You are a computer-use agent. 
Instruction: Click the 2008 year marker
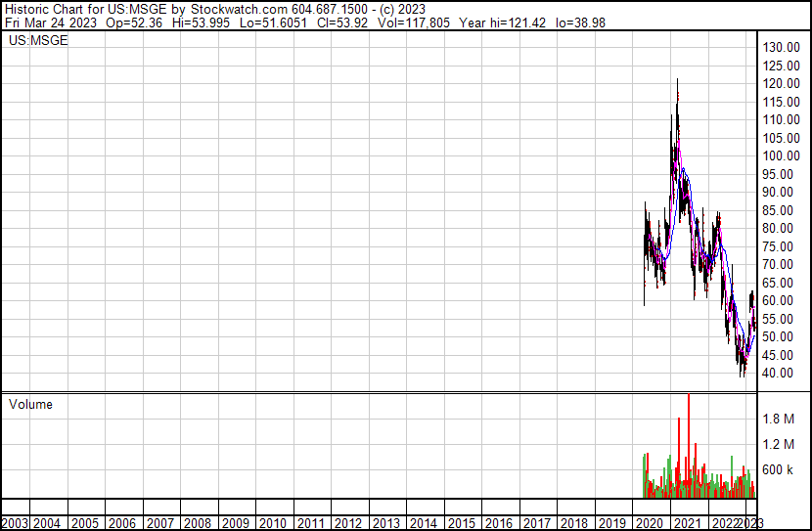pyautogui.click(x=198, y=523)
